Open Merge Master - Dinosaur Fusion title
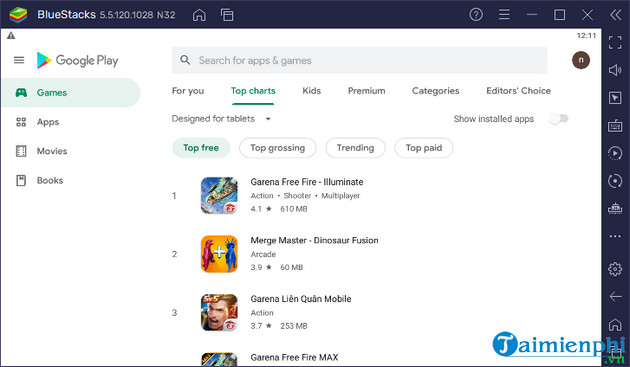This screenshot has height=367, width=630. click(x=314, y=240)
